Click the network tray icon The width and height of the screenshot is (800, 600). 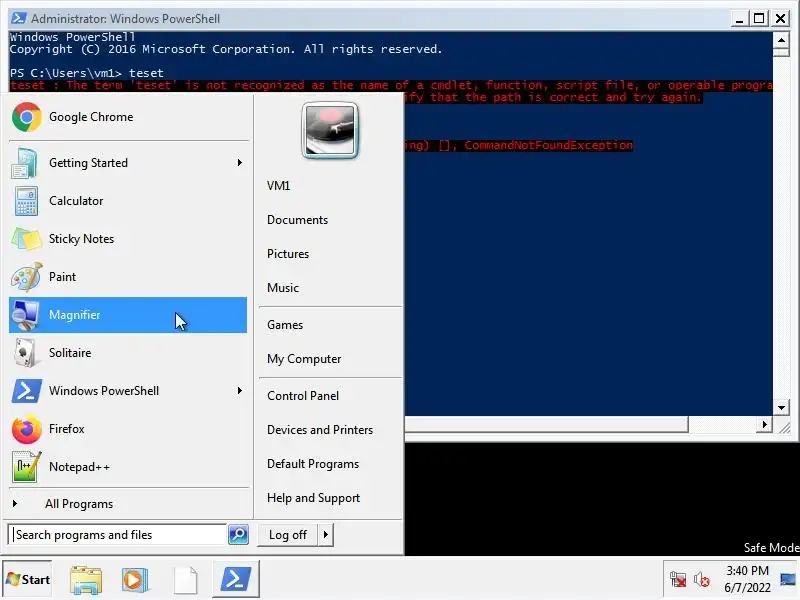tap(678, 579)
